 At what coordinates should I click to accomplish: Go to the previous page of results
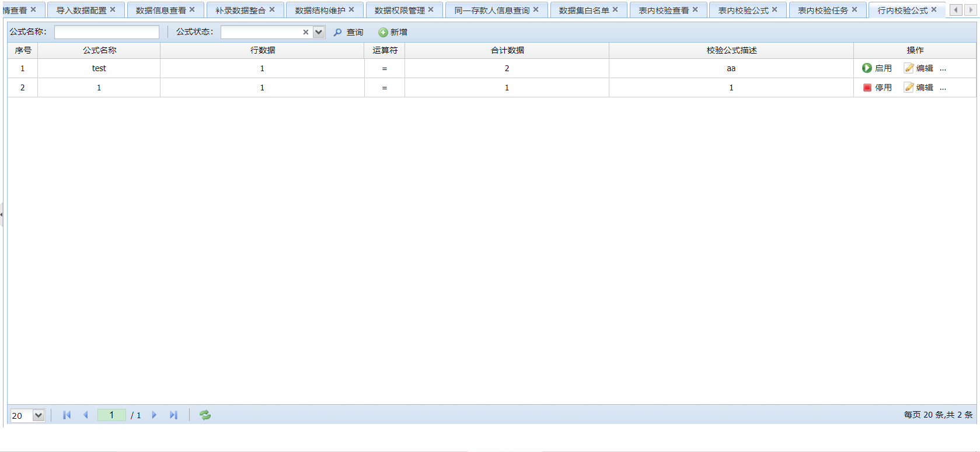(86, 415)
